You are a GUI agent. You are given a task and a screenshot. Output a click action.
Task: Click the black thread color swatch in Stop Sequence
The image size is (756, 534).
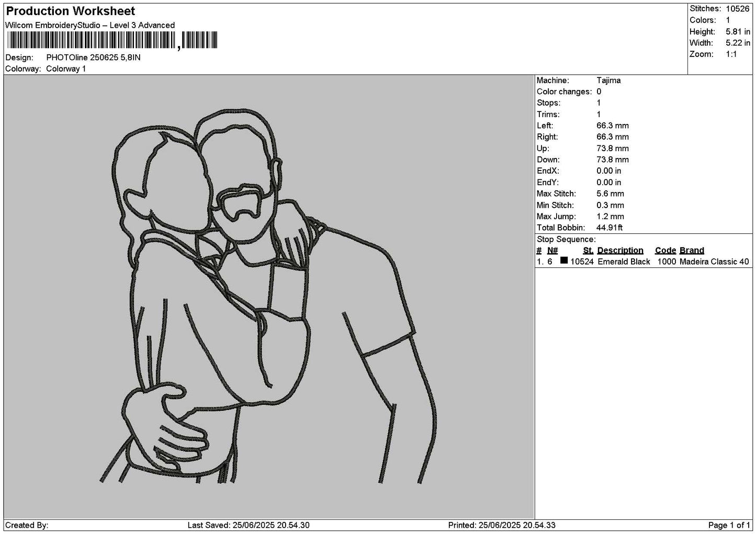pyautogui.click(x=563, y=260)
